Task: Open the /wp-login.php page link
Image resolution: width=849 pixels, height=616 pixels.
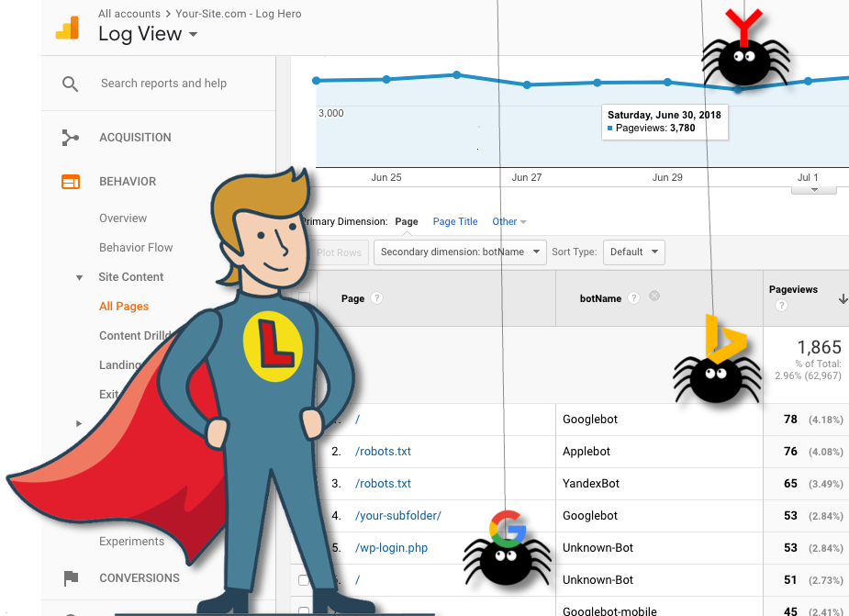Action: tap(392, 548)
